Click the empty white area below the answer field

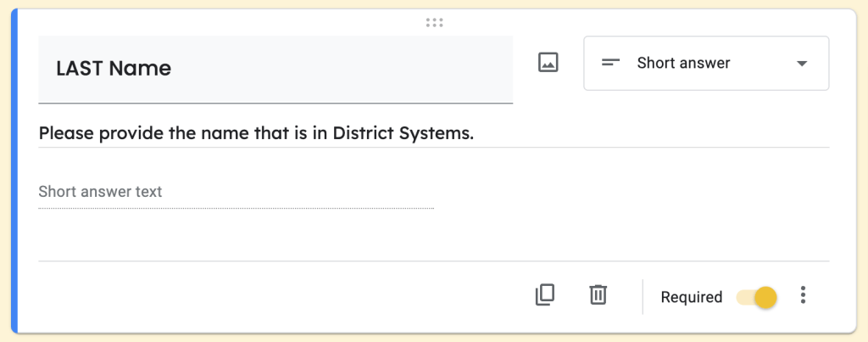click(424, 236)
